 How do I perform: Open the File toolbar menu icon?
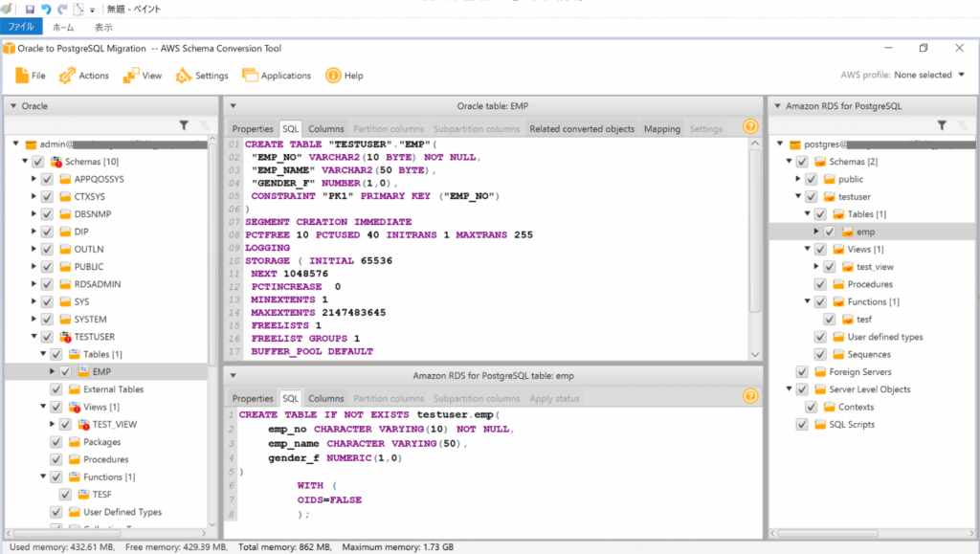(23, 76)
